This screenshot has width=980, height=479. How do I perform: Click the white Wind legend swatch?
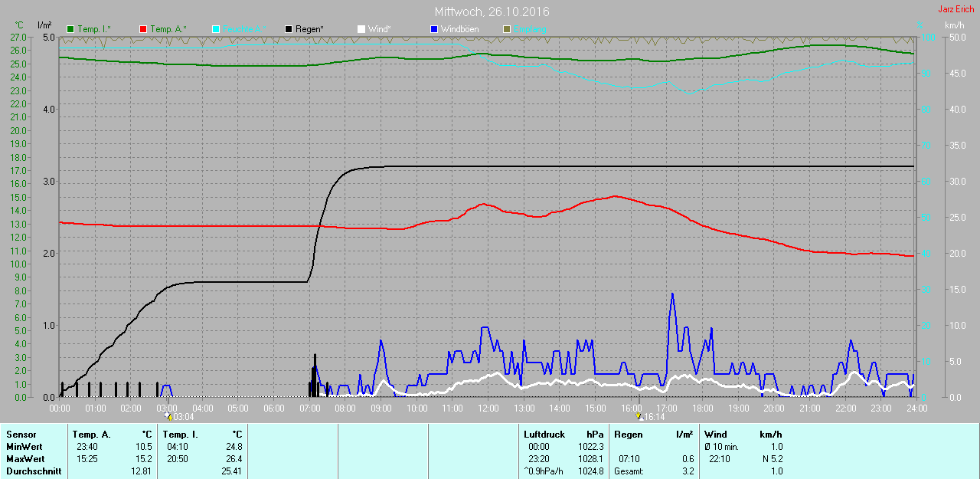361,29
